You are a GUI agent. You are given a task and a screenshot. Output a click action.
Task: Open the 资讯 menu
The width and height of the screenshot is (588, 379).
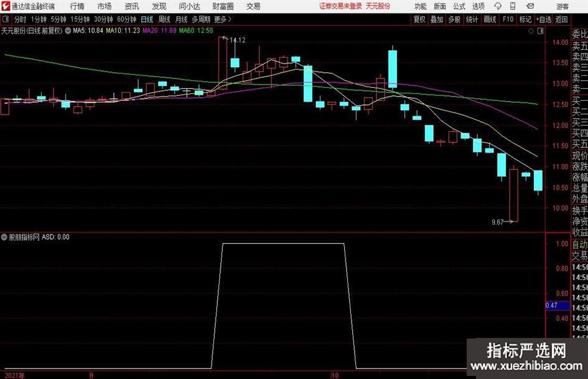(132, 6)
